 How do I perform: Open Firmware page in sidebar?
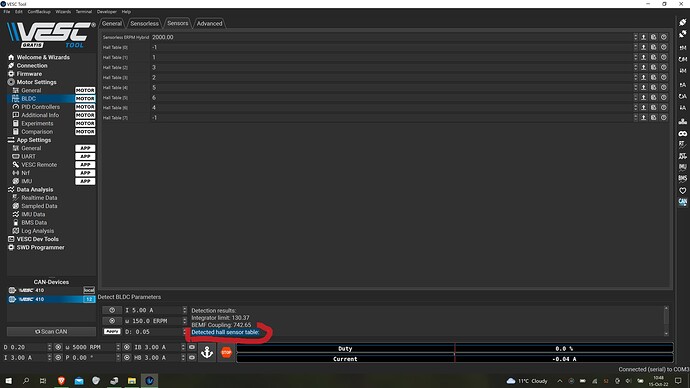(x=29, y=74)
